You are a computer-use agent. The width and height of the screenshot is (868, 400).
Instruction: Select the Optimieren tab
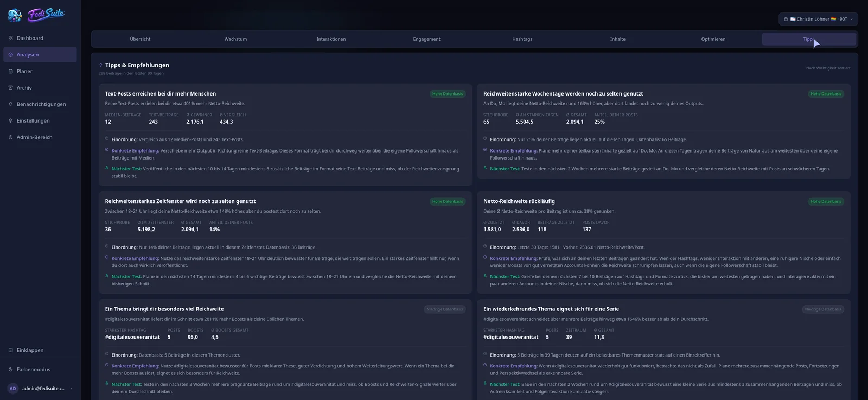[713, 39]
